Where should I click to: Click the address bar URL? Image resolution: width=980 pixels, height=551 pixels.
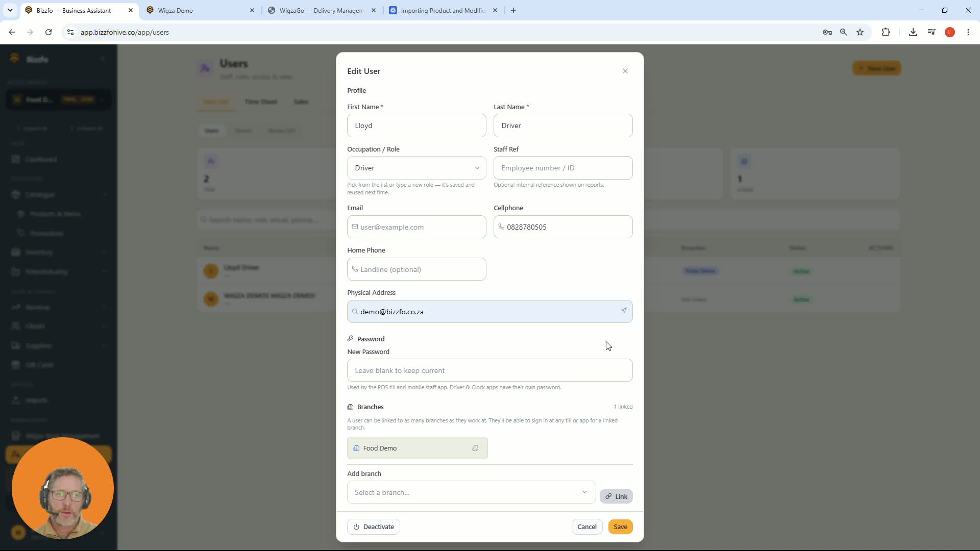(125, 32)
